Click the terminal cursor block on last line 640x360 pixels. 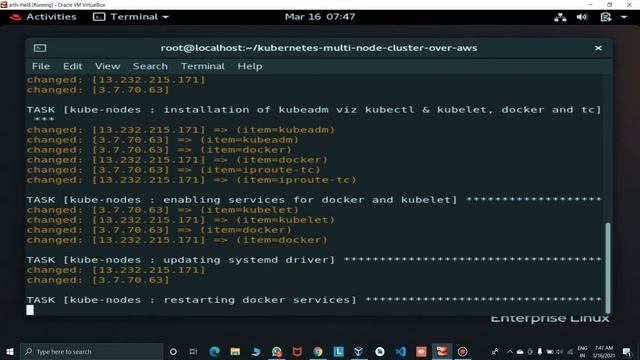(x=30, y=310)
